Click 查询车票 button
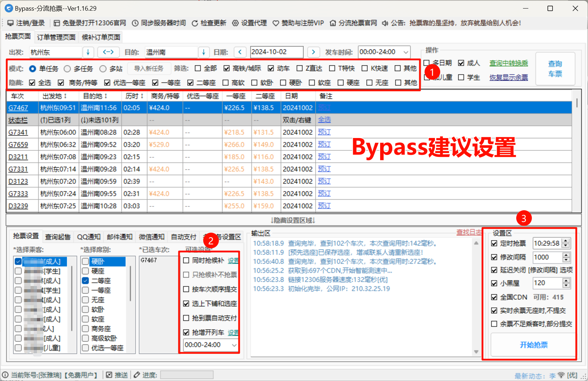The width and height of the screenshot is (588, 381). 555,69
